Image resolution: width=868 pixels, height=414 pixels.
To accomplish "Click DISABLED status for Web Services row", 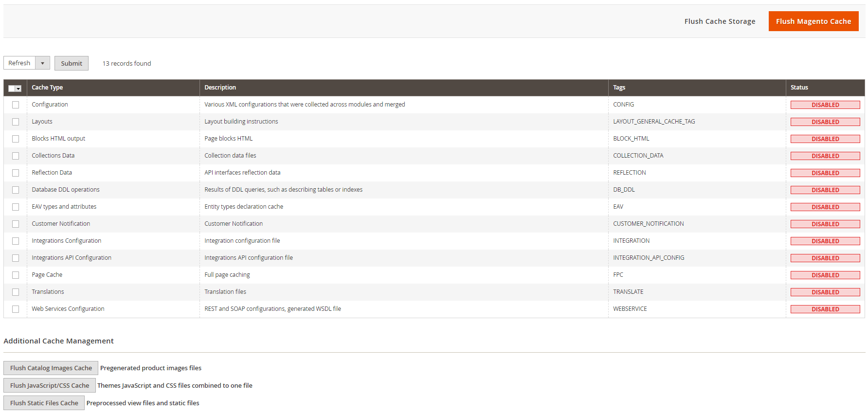I will (x=825, y=309).
